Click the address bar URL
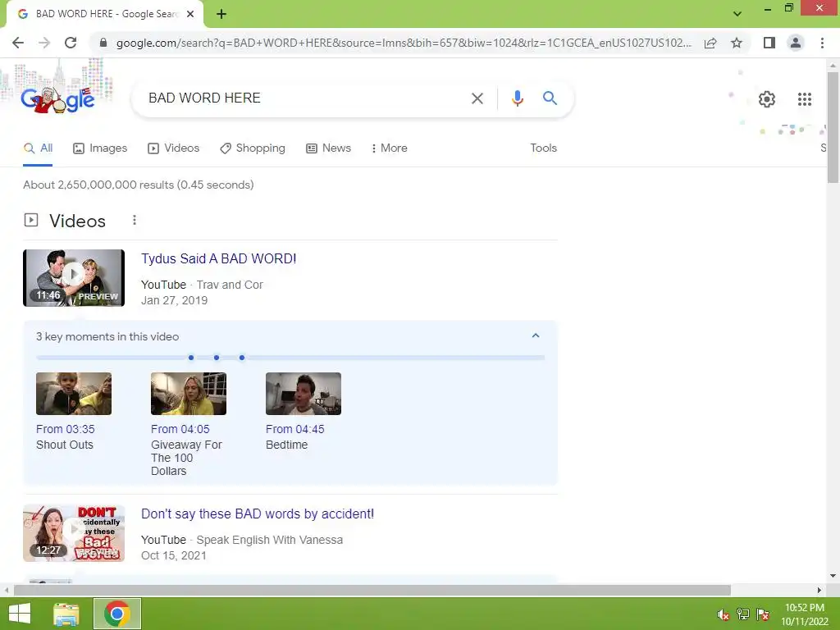This screenshot has height=630, width=840. (x=404, y=43)
